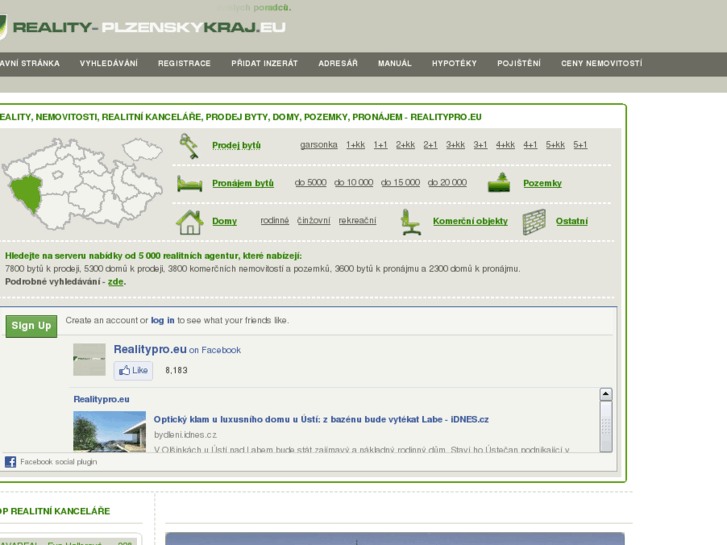Screen dimensions: 727x545
Task: Filter flats by 2+kk
Action: tap(405, 145)
